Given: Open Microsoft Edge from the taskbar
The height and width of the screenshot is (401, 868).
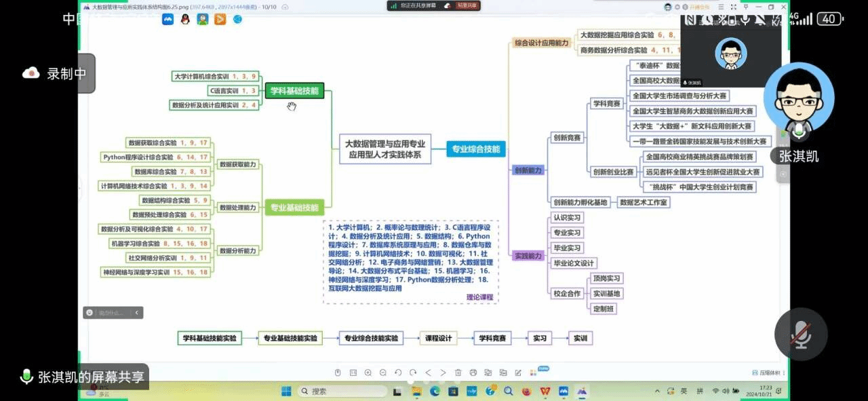Looking at the screenshot, I should 435,392.
